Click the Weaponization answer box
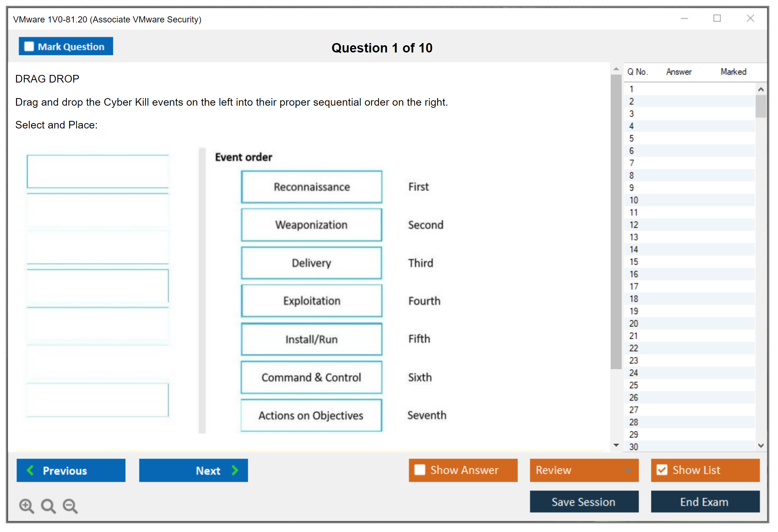 click(x=311, y=225)
